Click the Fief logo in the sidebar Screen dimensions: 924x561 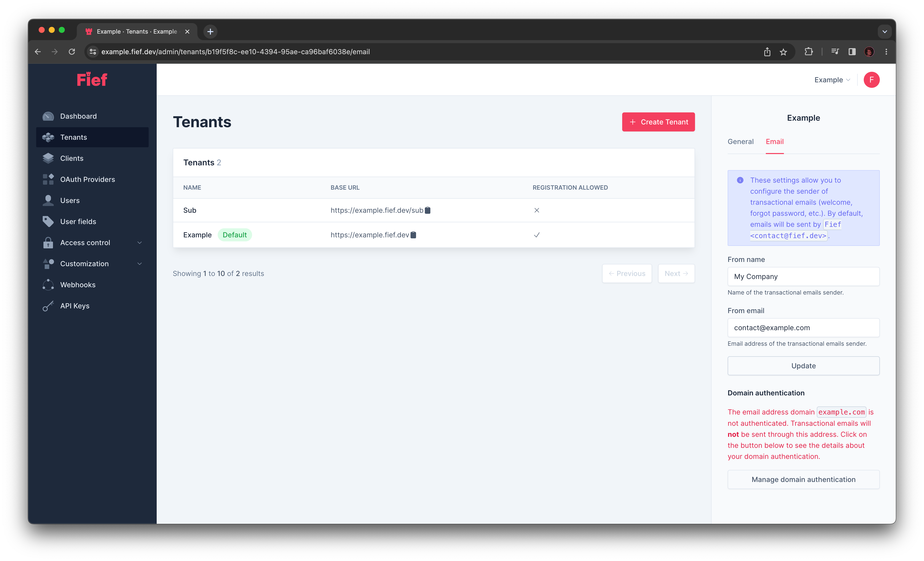pos(91,79)
